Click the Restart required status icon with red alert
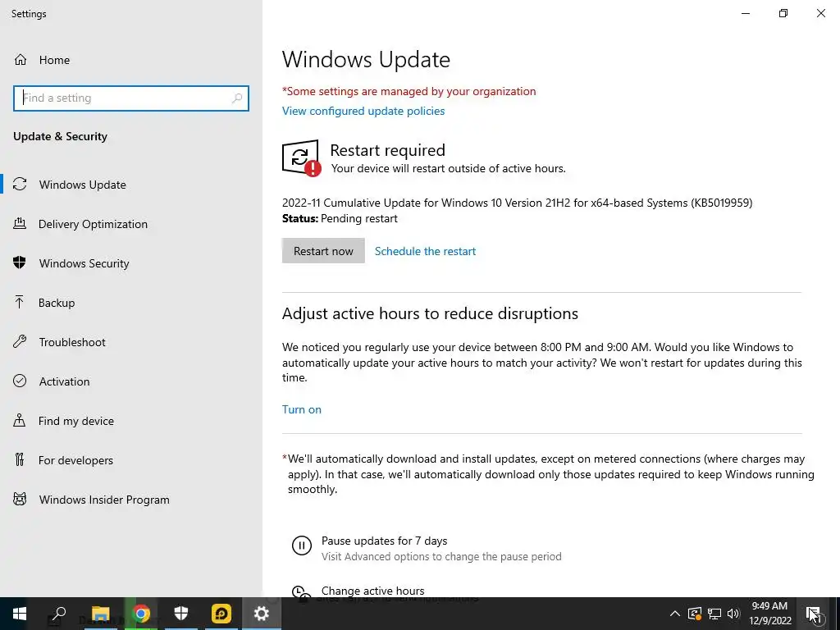The image size is (840, 630). click(x=302, y=158)
